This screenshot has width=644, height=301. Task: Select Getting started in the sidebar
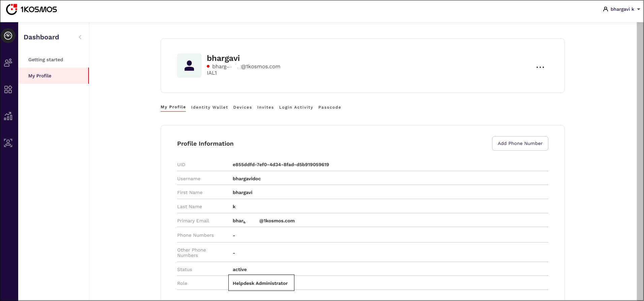pyautogui.click(x=45, y=60)
